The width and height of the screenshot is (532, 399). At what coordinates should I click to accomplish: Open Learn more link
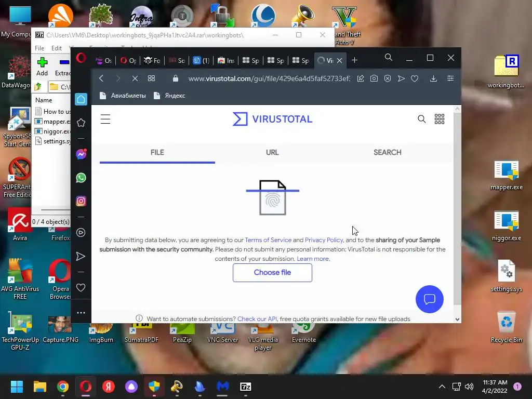point(313,259)
